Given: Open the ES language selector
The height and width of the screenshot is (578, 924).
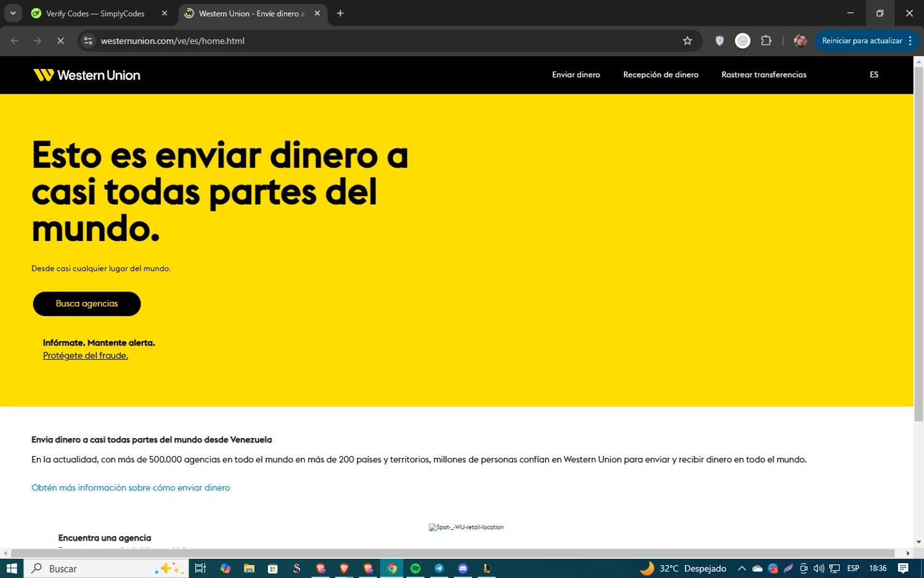Looking at the screenshot, I should tap(874, 75).
